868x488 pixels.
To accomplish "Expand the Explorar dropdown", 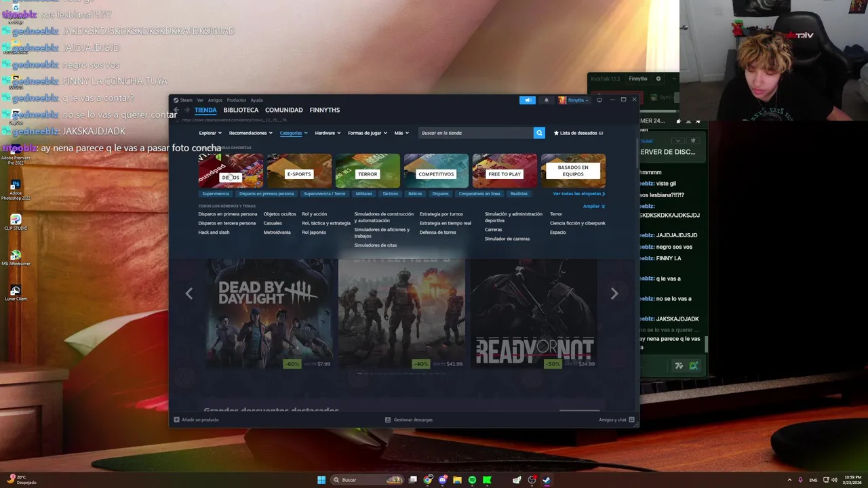I will point(210,133).
